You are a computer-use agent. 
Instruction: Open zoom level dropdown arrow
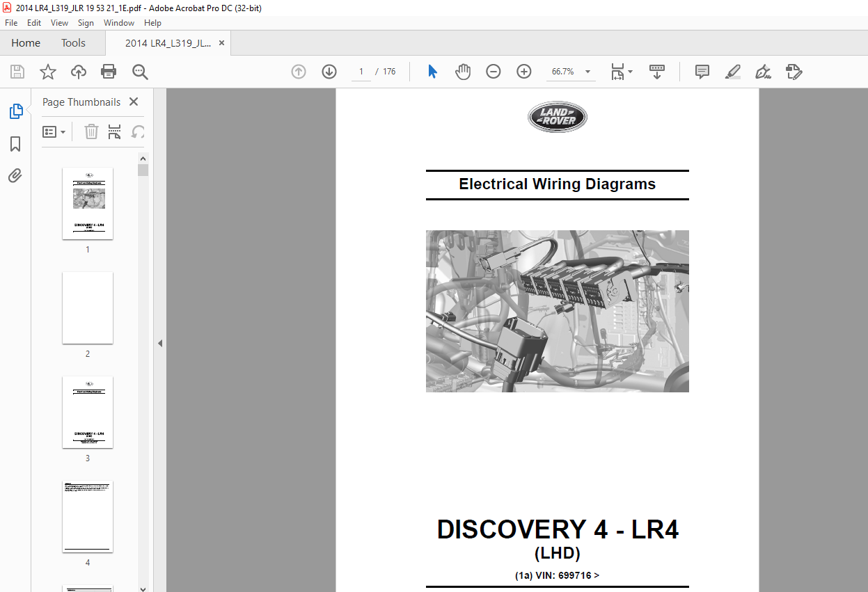[588, 72]
